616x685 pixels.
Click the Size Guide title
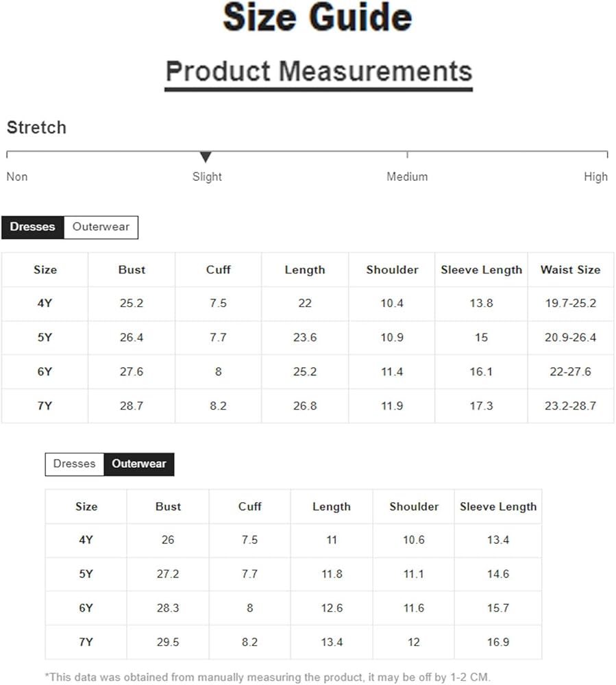[318, 18]
